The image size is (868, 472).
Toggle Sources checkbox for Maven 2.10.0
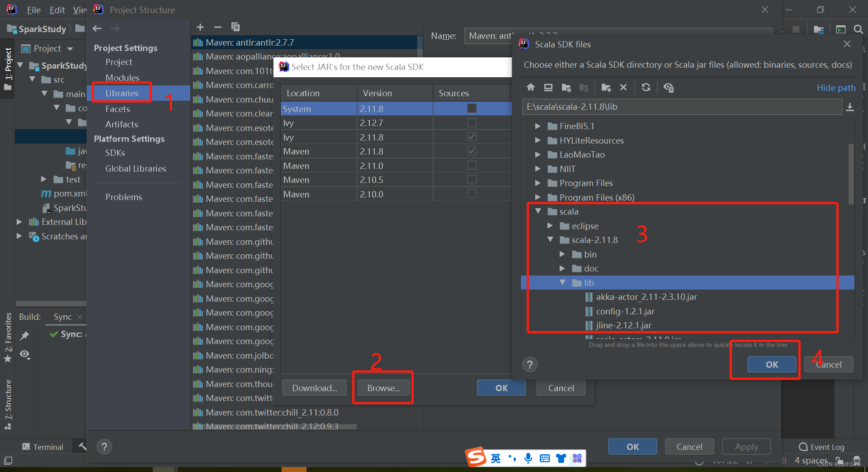[x=472, y=194]
